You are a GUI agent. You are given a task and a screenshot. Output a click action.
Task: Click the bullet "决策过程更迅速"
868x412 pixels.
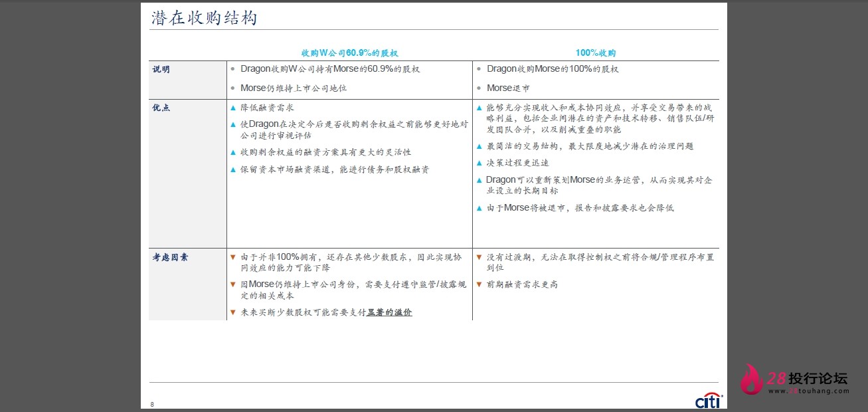point(517,163)
